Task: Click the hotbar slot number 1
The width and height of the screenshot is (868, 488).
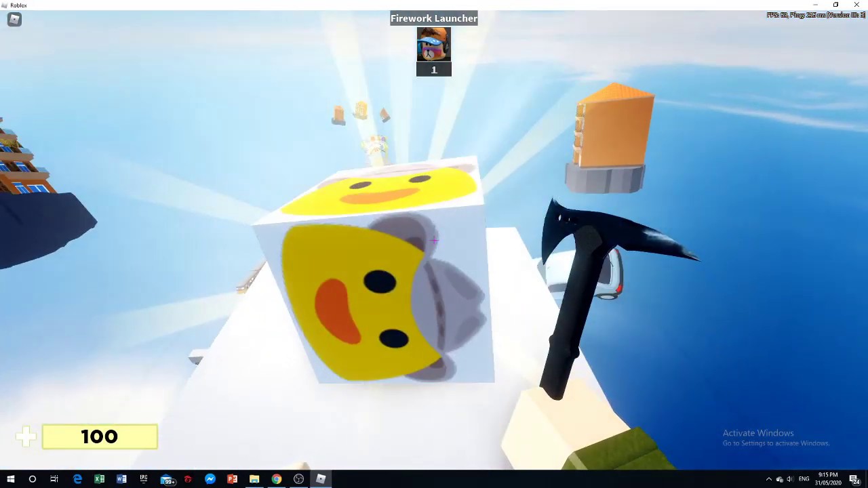Action: (434, 69)
